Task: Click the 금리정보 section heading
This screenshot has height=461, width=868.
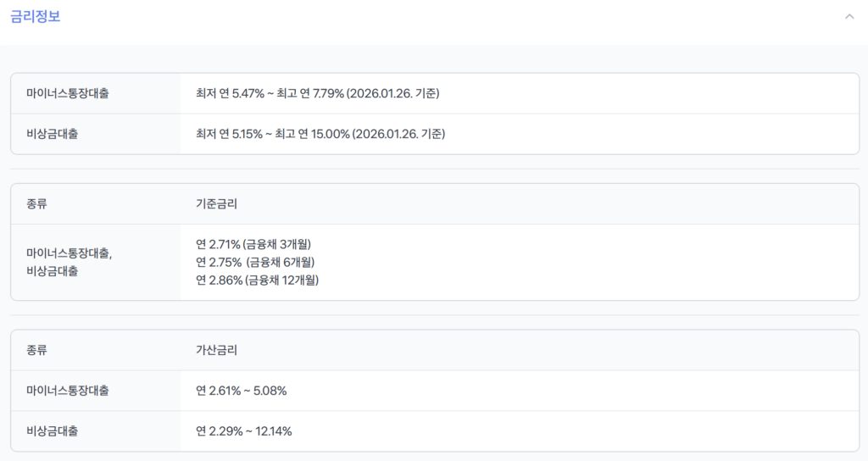Action: [x=35, y=17]
